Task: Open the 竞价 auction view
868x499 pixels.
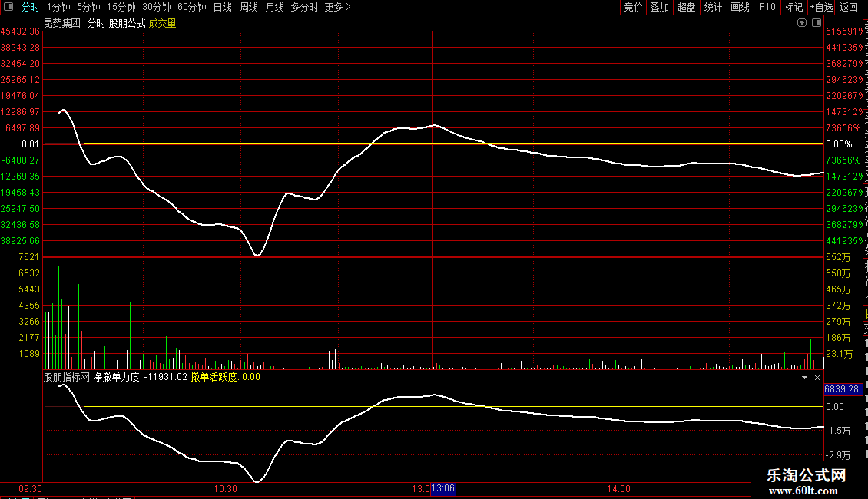Action: coord(633,7)
